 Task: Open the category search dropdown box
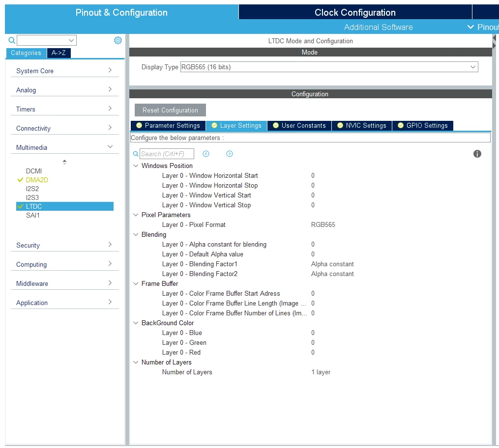click(x=47, y=40)
